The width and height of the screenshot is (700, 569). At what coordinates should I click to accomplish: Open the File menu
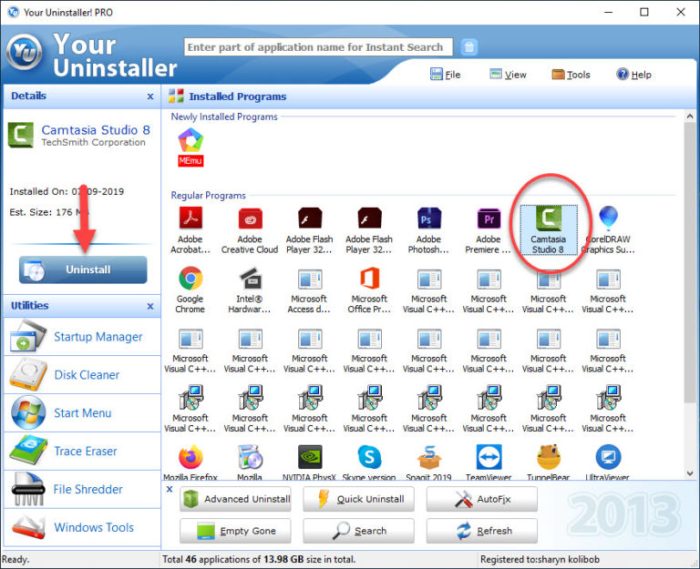[x=445, y=75]
